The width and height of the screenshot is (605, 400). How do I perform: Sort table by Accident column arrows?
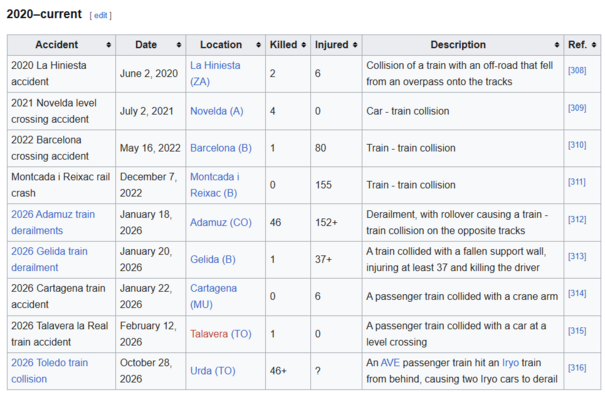(x=108, y=45)
